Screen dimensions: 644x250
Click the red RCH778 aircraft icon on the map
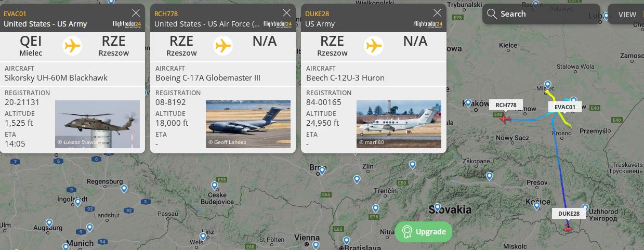coord(504,119)
